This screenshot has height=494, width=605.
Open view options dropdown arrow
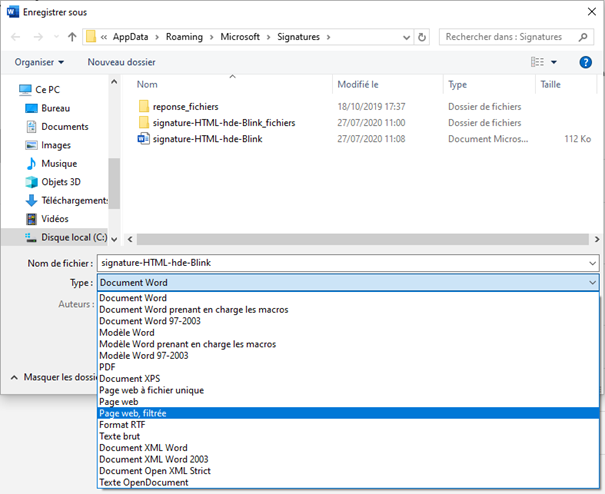point(554,62)
